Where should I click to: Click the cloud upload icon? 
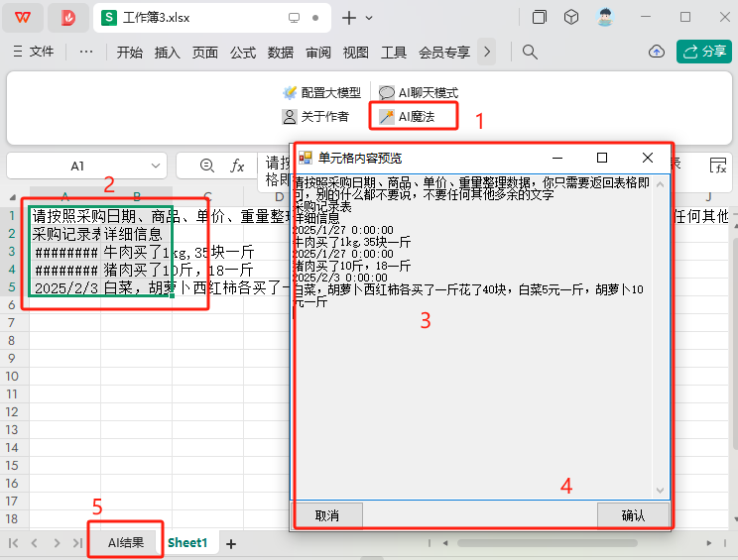tap(657, 52)
